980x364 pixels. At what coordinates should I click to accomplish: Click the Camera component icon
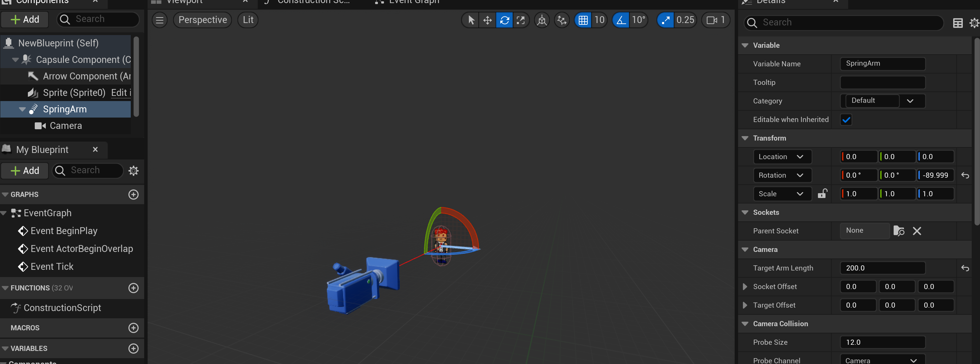pyautogui.click(x=40, y=126)
